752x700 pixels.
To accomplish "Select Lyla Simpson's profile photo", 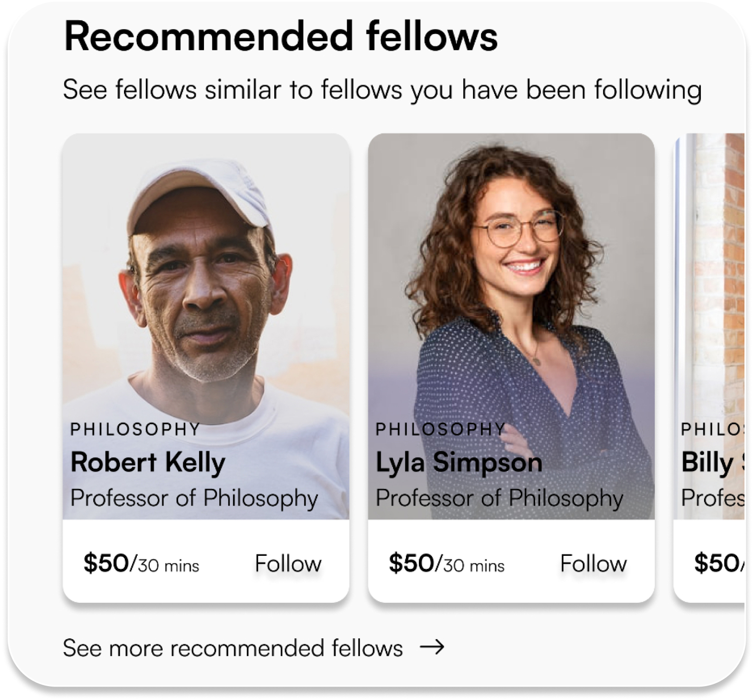I will click(x=512, y=287).
